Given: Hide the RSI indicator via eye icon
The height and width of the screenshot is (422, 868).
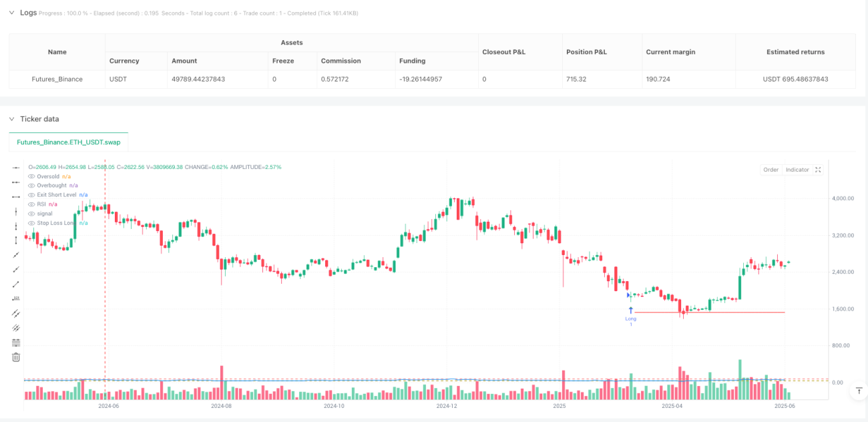Looking at the screenshot, I should click(x=31, y=204).
